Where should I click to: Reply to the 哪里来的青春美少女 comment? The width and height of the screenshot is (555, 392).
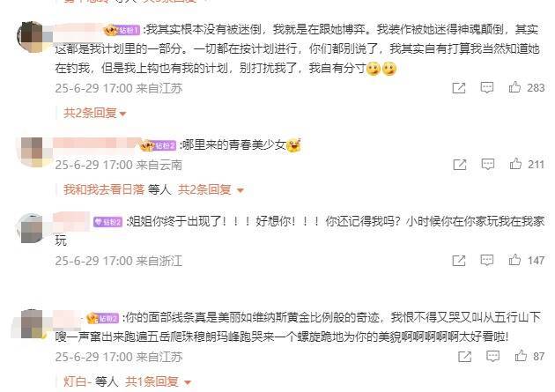tap(488, 164)
